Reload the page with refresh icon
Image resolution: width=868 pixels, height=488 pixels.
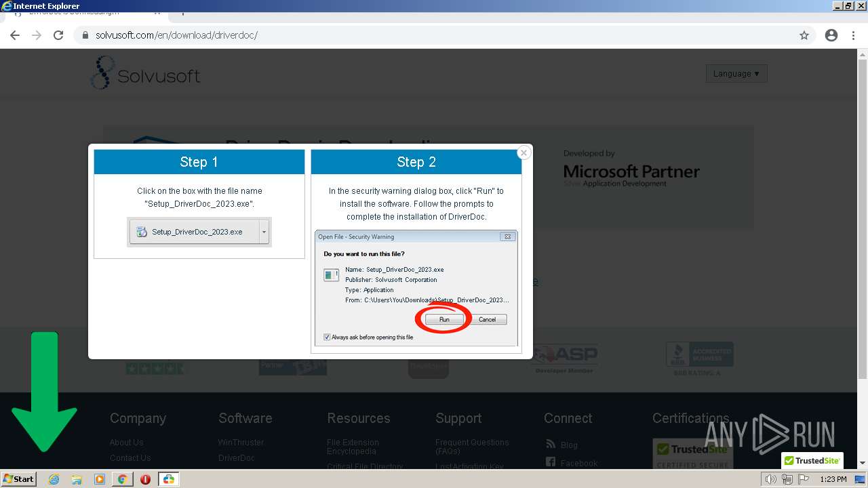pyautogui.click(x=58, y=35)
